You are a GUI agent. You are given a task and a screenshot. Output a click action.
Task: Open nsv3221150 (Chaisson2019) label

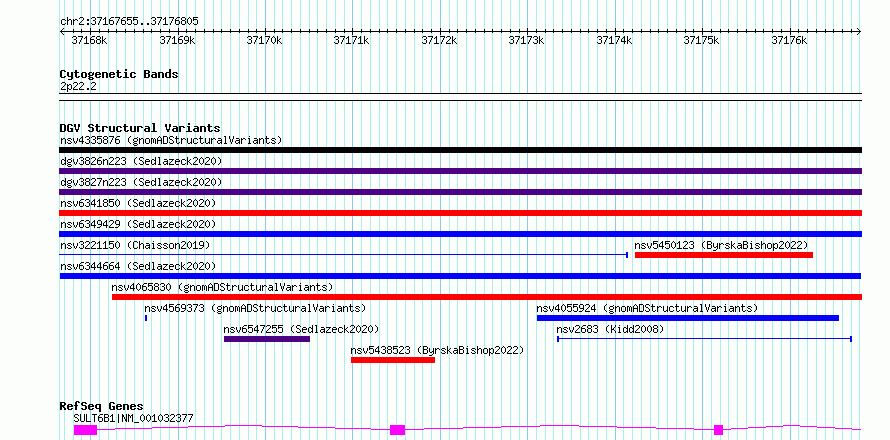tap(135, 245)
